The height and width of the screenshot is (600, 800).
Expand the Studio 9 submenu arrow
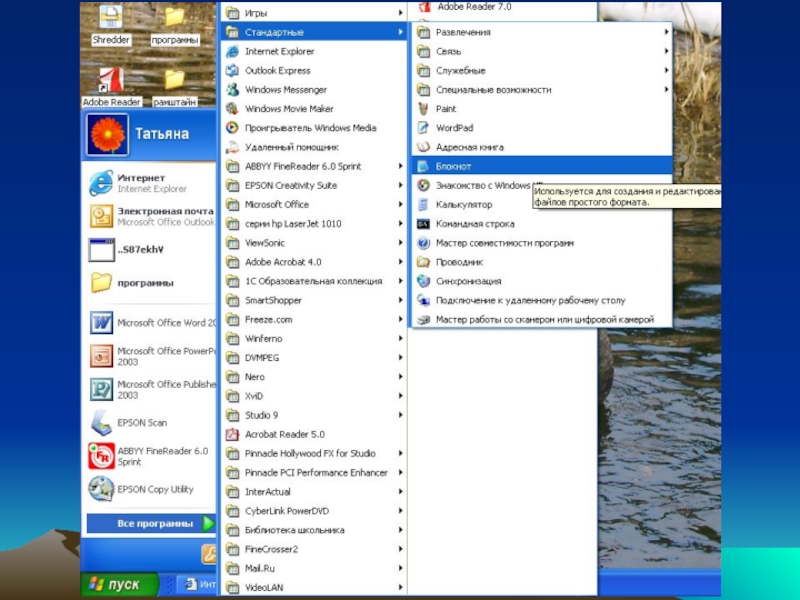[401, 415]
